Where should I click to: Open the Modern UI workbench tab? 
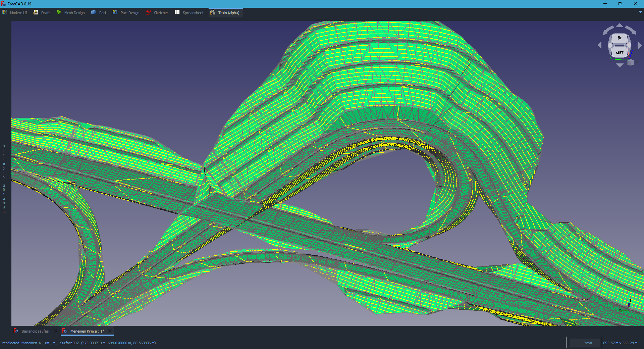15,13
